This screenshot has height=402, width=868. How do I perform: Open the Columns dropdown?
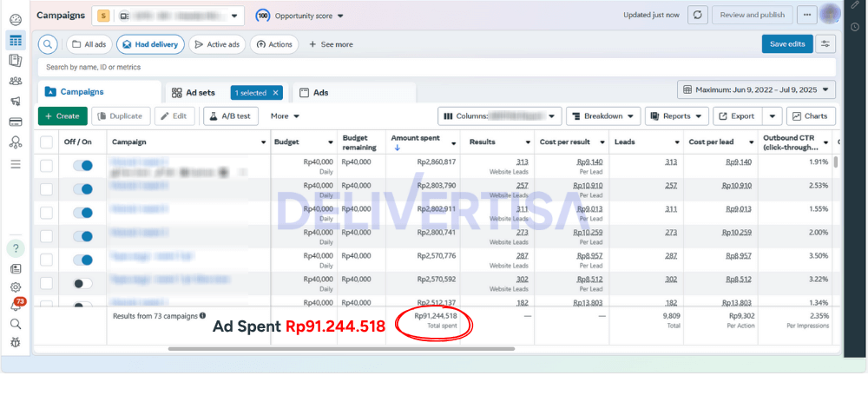click(x=500, y=116)
